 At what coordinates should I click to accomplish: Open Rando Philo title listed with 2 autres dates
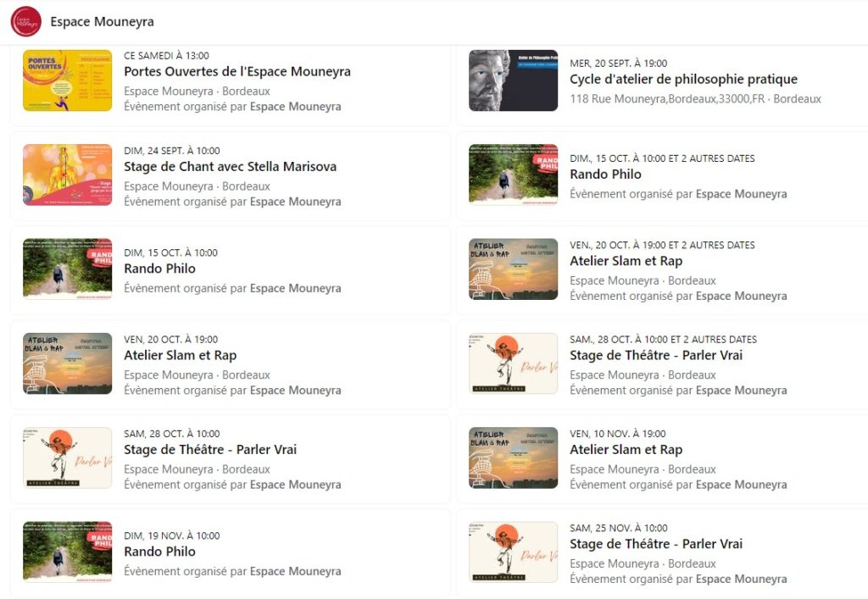click(x=605, y=175)
